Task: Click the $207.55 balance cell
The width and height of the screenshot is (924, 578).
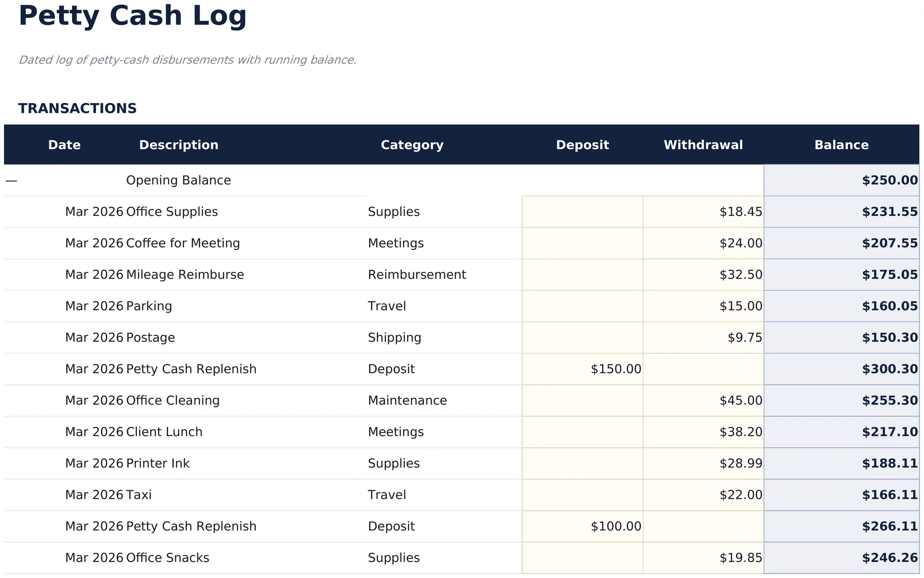Action: click(842, 243)
